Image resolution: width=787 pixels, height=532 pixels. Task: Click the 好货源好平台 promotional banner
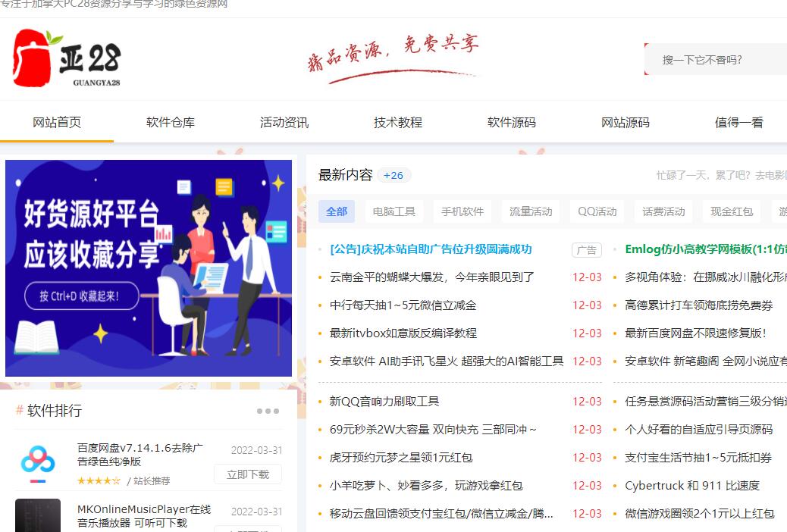click(x=149, y=268)
